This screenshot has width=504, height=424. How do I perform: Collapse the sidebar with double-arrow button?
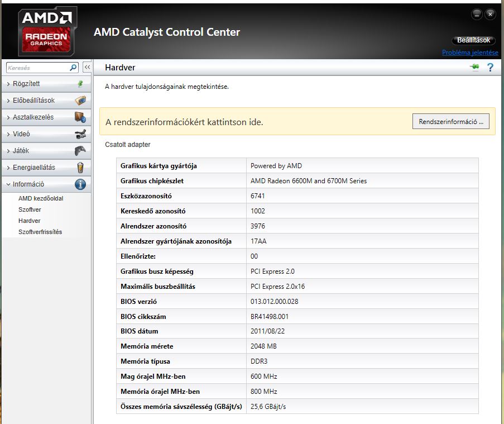coord(87,67)
